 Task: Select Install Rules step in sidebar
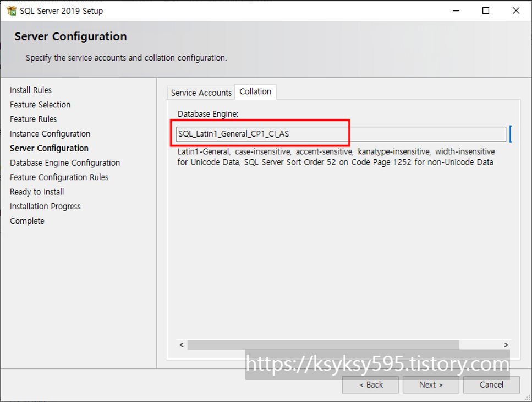(31, 90)
